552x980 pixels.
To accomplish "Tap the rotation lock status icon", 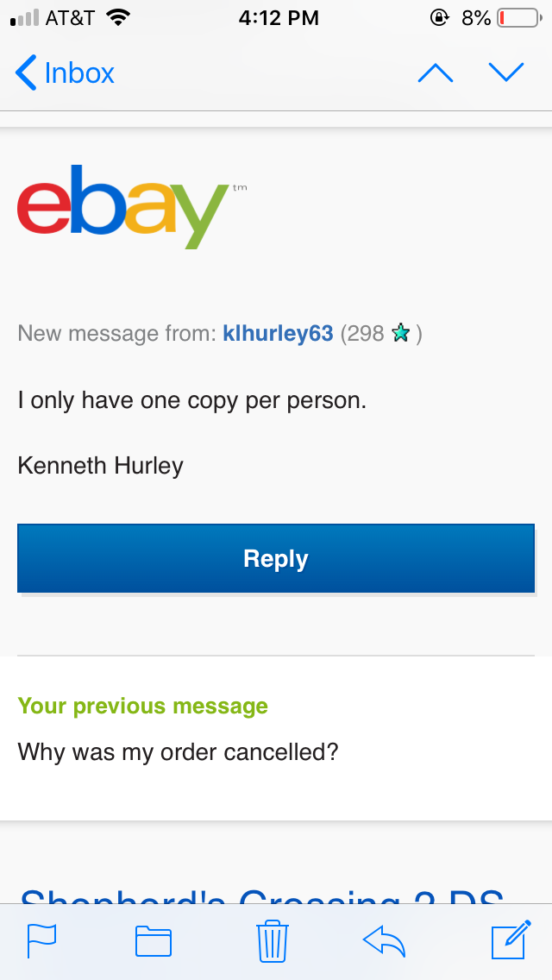I will pyautogui.click(x=440, y=18).
